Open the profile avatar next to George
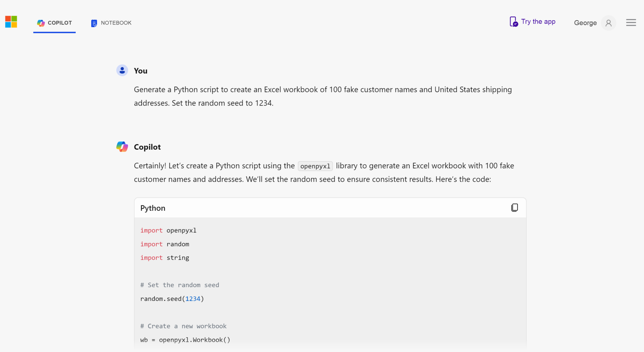 point(608,23)
